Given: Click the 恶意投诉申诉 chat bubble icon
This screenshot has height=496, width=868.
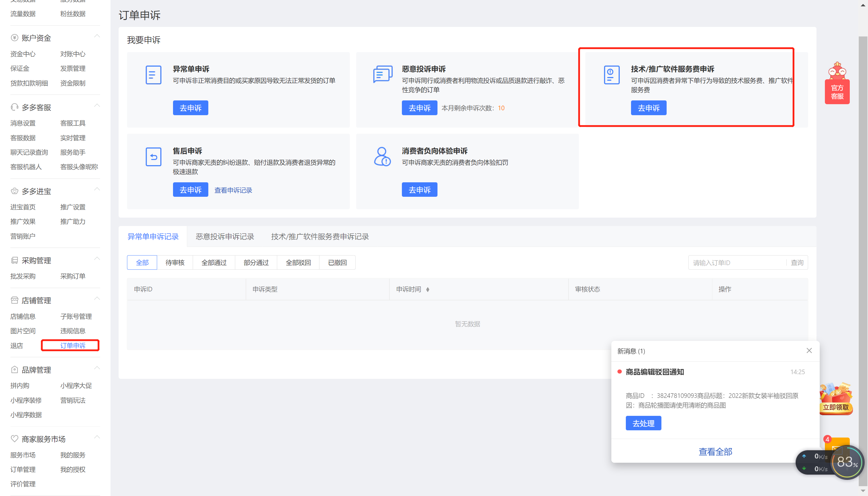Looking at the screenshot, I should click(382, 75).
